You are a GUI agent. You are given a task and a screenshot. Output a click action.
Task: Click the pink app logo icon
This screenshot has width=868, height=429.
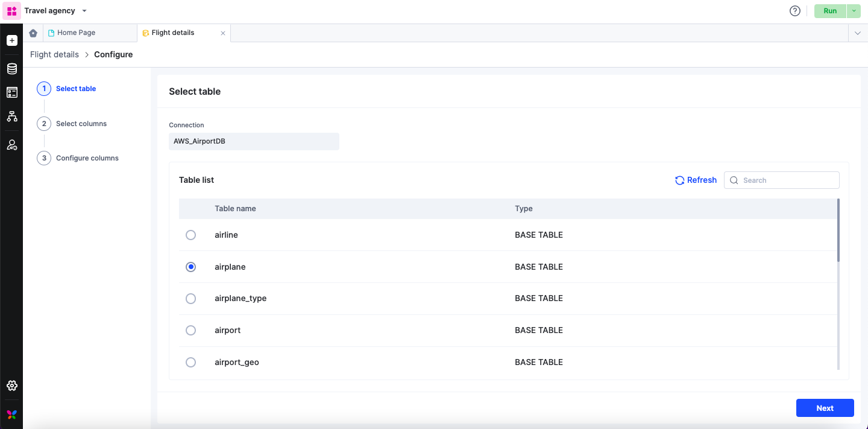(11, 11)
